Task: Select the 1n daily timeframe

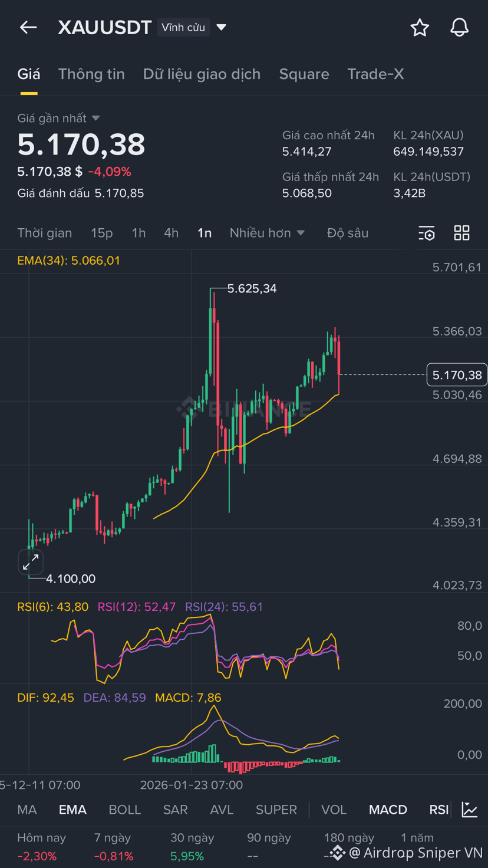Action: point(205,233)
